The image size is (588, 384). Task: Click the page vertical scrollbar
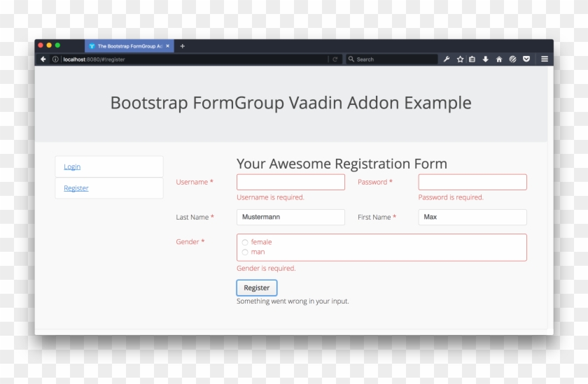click(x=550, y=199)
